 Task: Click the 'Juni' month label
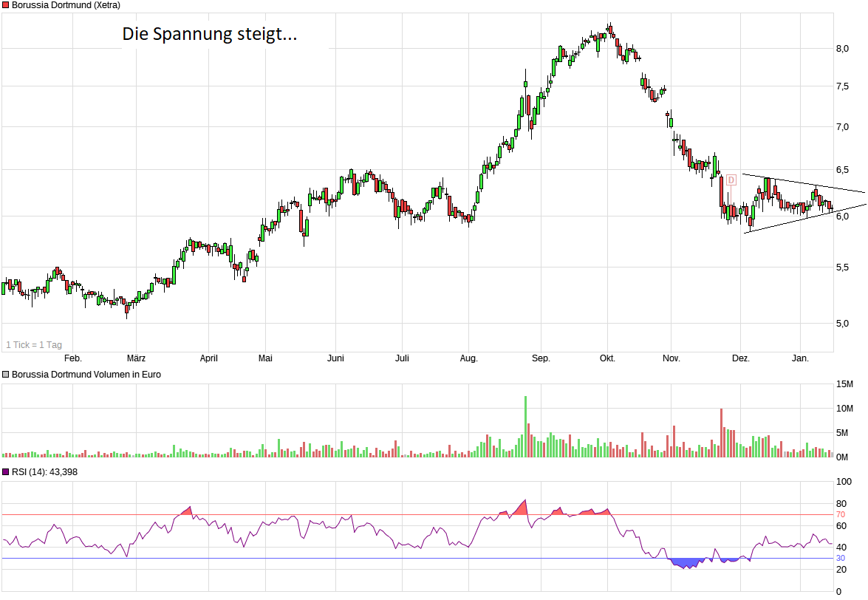point(335,358)
